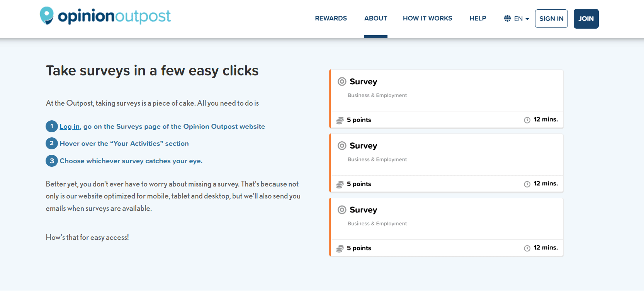Click the "opinionoutpost" wordmark text
This screenshot has height=296, width=644.
tap(114, 16)
